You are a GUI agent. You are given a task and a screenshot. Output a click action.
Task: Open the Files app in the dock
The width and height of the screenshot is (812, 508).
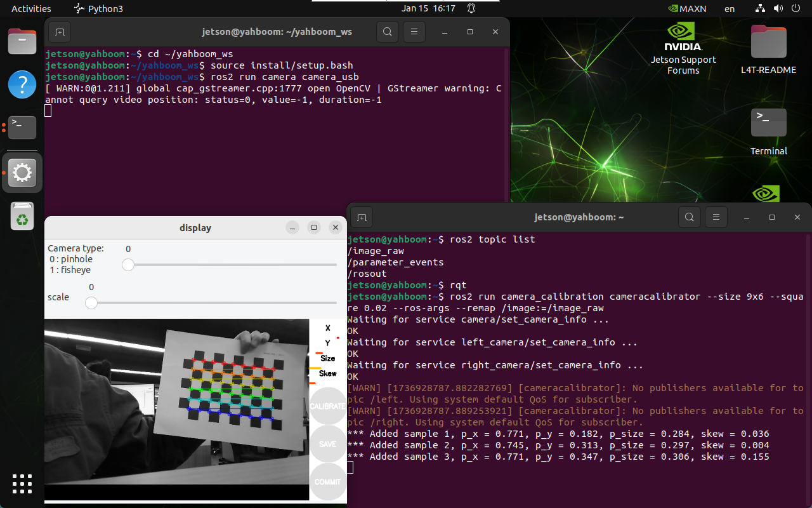point(22,41)
